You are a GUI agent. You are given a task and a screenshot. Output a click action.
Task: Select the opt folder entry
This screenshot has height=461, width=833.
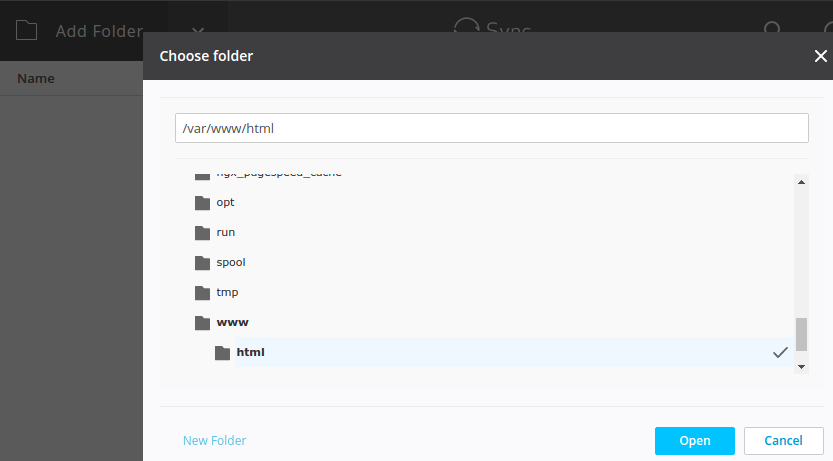(x=226, y=202)
